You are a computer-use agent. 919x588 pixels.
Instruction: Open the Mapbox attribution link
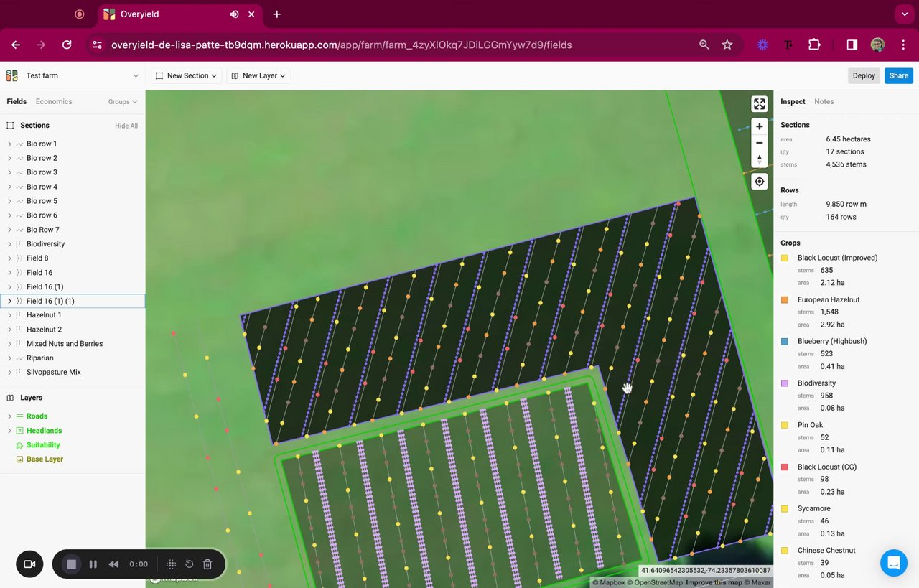click(x=609, y=582)
